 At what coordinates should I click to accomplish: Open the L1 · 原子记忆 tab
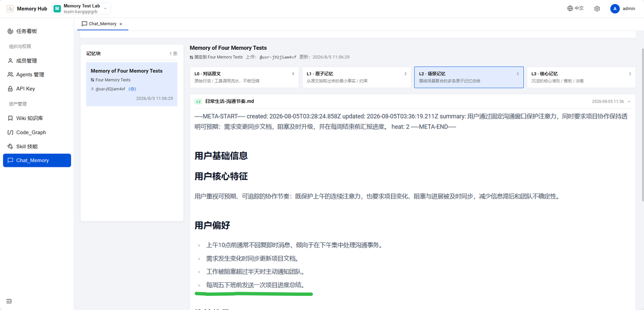(x=357, y=77)
